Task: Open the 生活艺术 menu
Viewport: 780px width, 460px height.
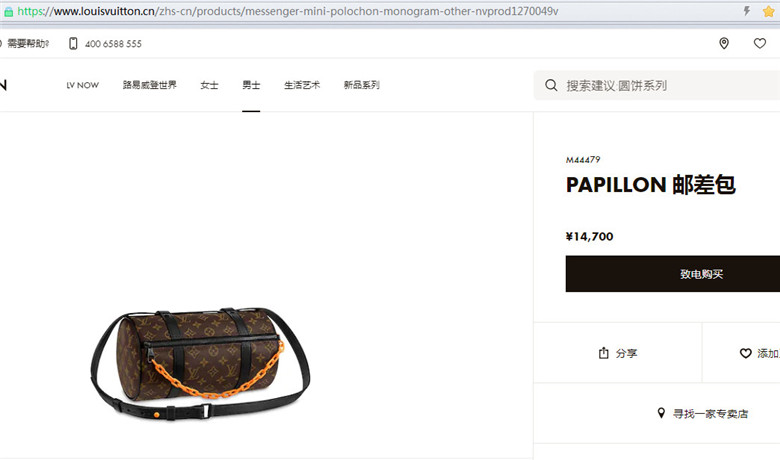Action: [x=302, y=85]
